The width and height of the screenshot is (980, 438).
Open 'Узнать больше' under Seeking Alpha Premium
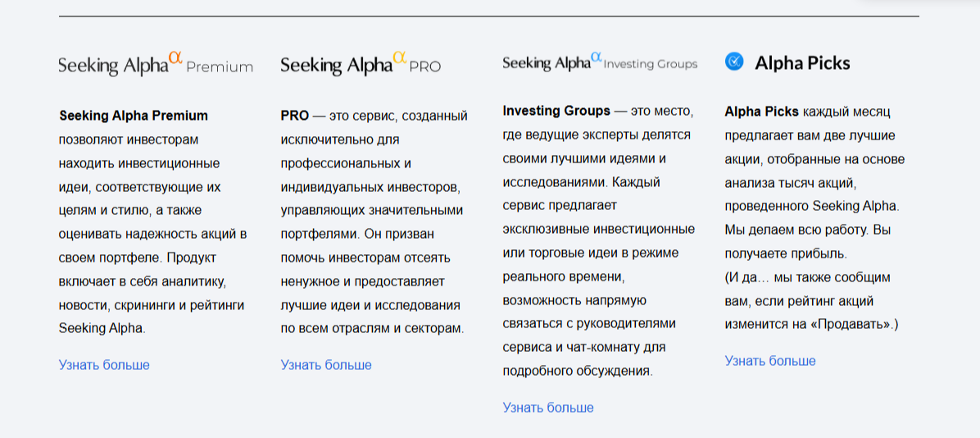(x=104, y=365)
